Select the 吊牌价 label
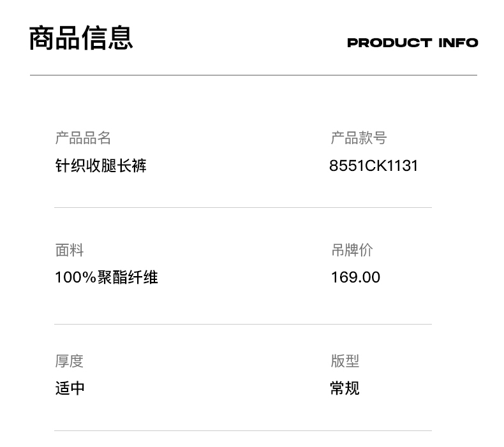The height and width of the screenshot is (447, 504). [x=352, y=250]
